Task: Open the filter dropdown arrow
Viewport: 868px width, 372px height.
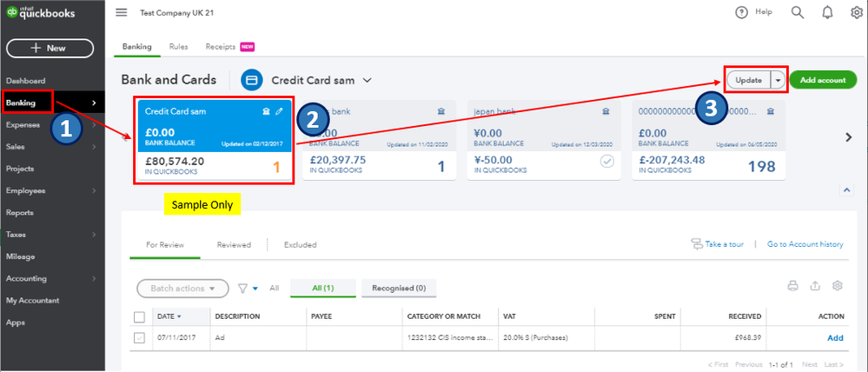Action: 255,289
